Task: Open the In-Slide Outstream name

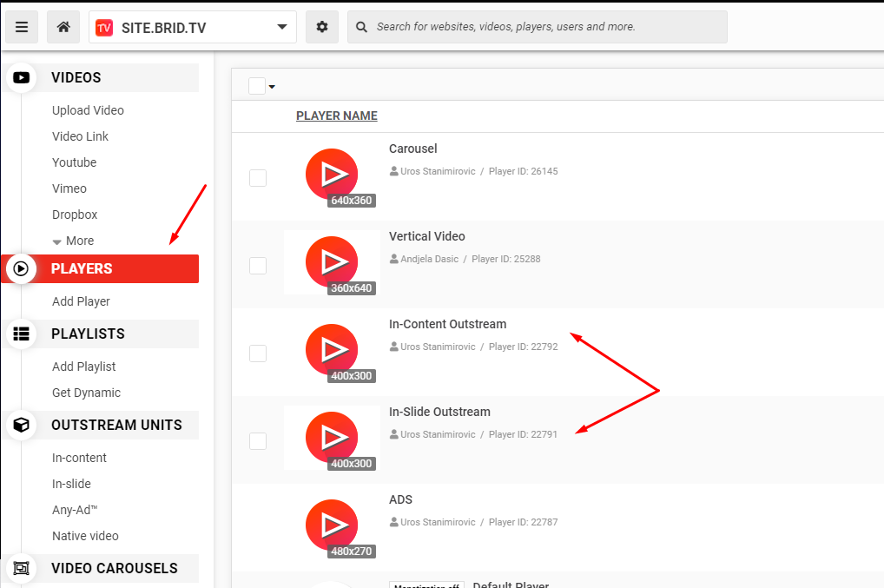Action: click(439, 412)
